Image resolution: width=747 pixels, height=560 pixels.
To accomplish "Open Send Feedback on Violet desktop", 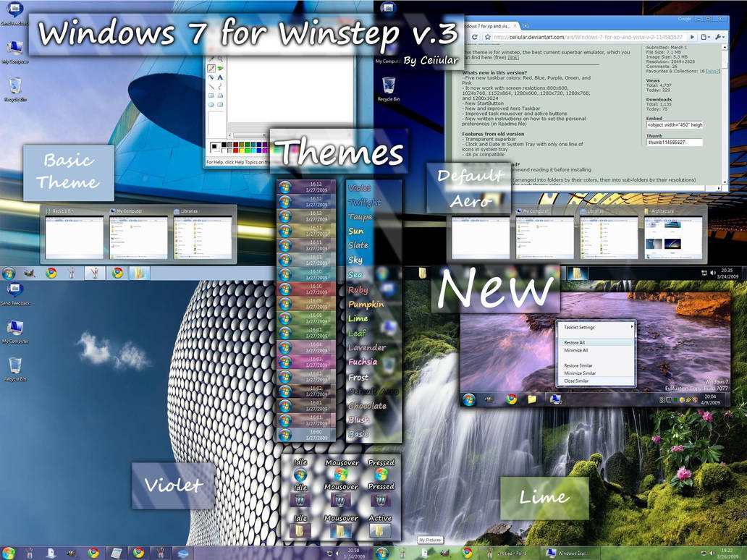I will pyautogui.click(x=15, y=293).
